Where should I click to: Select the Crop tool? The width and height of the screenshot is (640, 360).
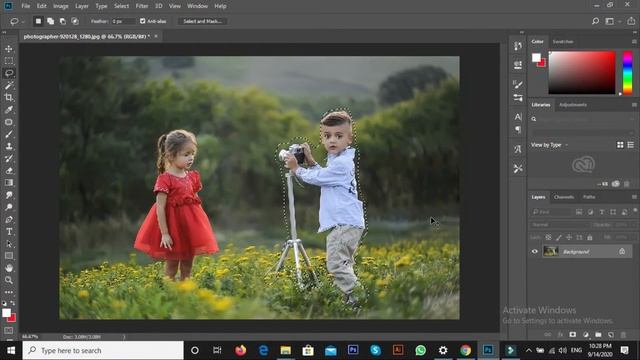coord(9,98)
